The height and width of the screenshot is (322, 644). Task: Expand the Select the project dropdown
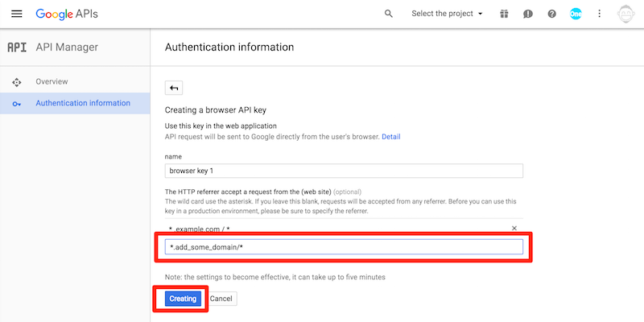click(x=448, y=14)
